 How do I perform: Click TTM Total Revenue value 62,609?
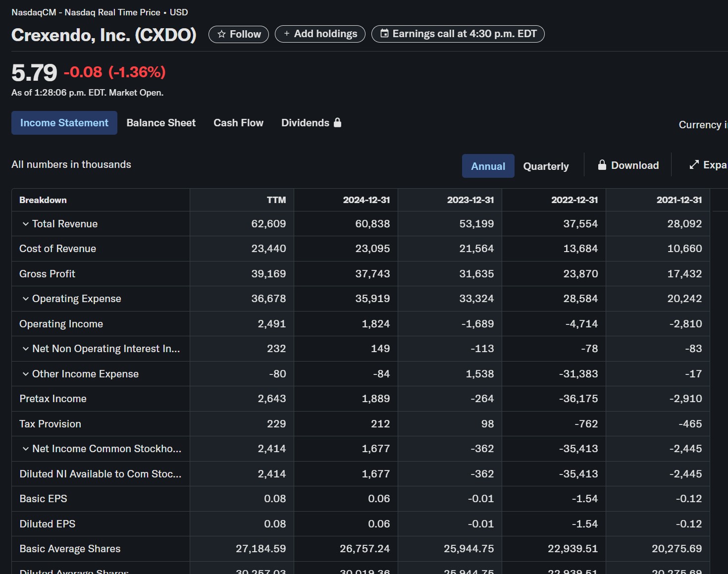point(268,224)
